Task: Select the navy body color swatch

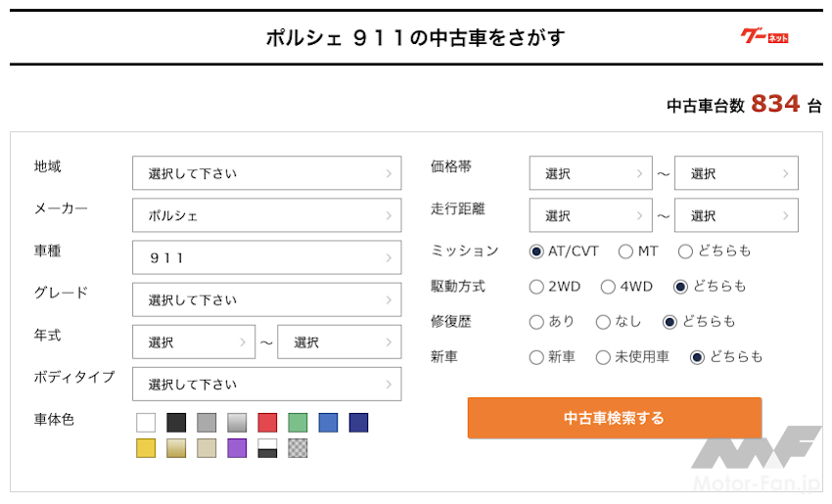Action: point(358,423)
